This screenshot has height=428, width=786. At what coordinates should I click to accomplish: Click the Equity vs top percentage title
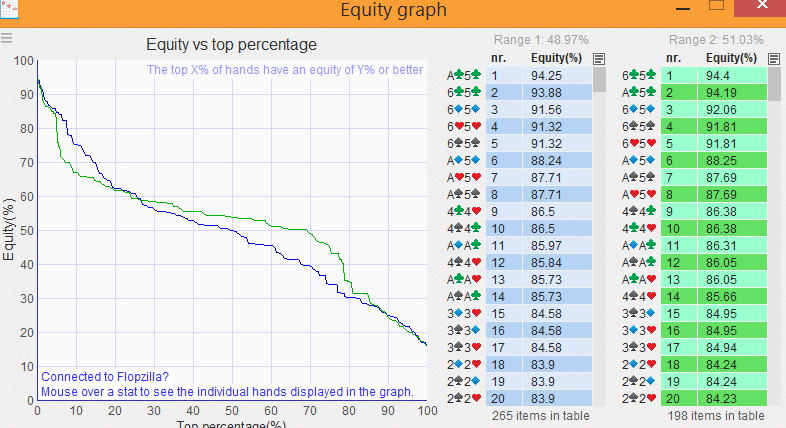(231, 45)
